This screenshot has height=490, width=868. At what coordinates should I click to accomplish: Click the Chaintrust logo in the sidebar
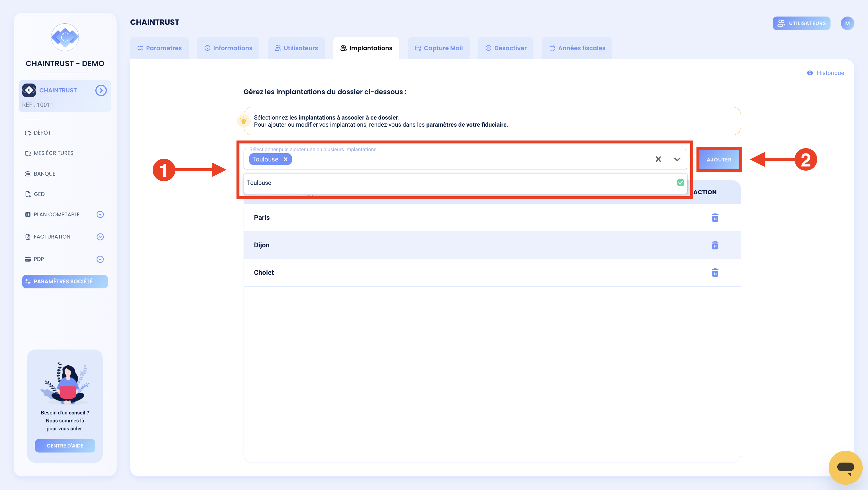point(65,37)
